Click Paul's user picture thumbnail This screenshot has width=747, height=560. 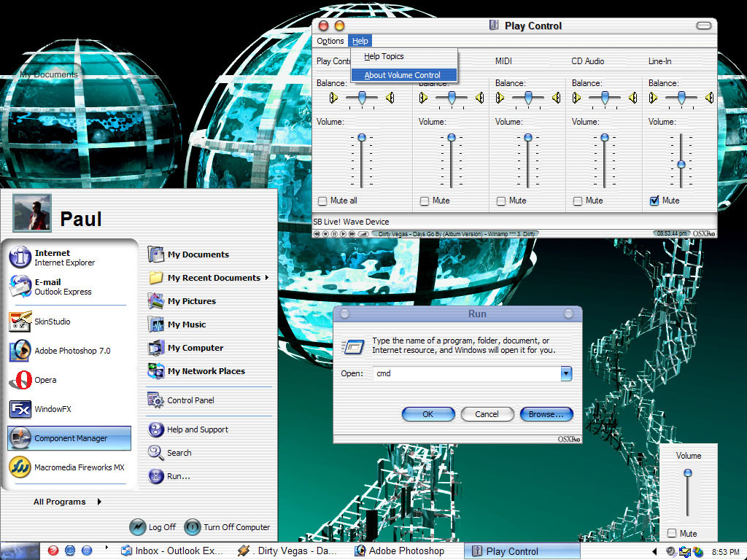tap(32, 214)
